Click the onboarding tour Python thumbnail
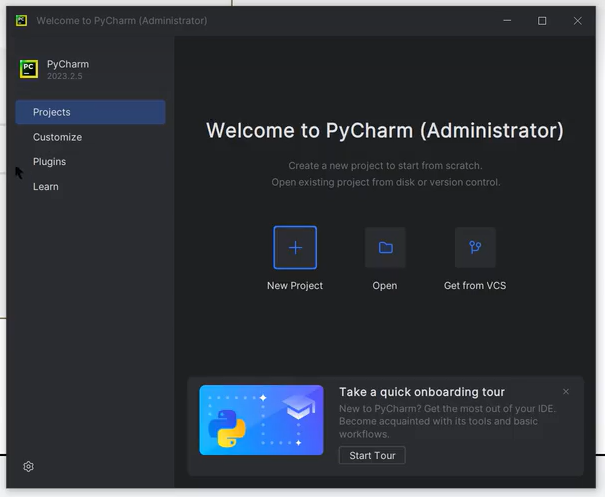The image size is (605, 497). [x=261, y=420]
